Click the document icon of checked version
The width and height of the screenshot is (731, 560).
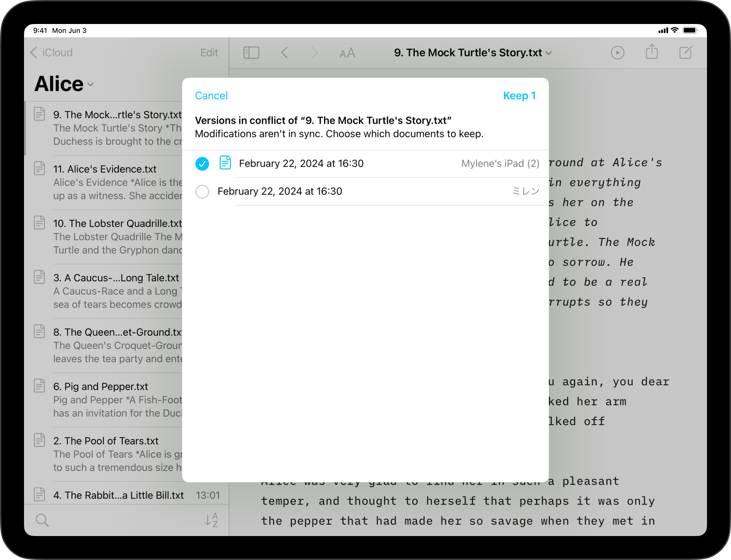[x=225, y=163]
